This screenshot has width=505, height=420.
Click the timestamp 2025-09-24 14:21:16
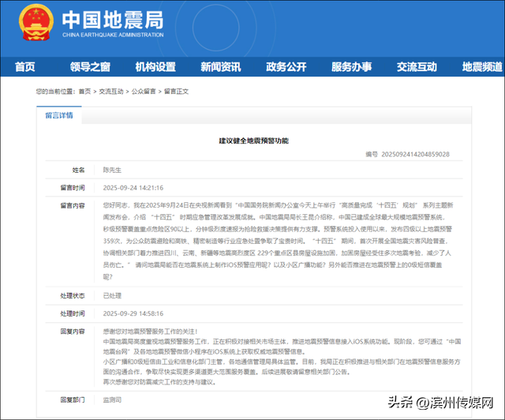pyautogui.click(x=133, y=188)
